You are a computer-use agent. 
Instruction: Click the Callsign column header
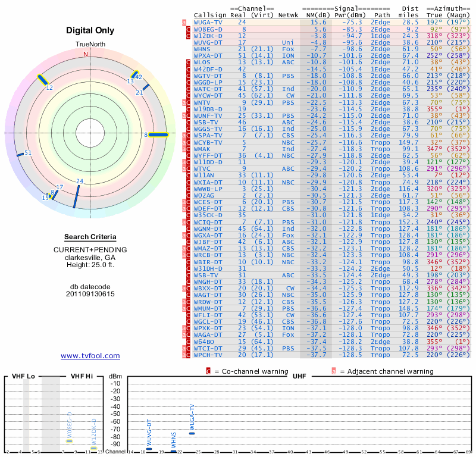pyautogui.click(x=210, y=14)
